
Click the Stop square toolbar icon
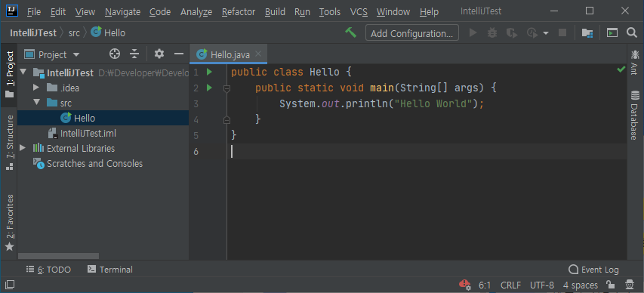tap(562, 33)
